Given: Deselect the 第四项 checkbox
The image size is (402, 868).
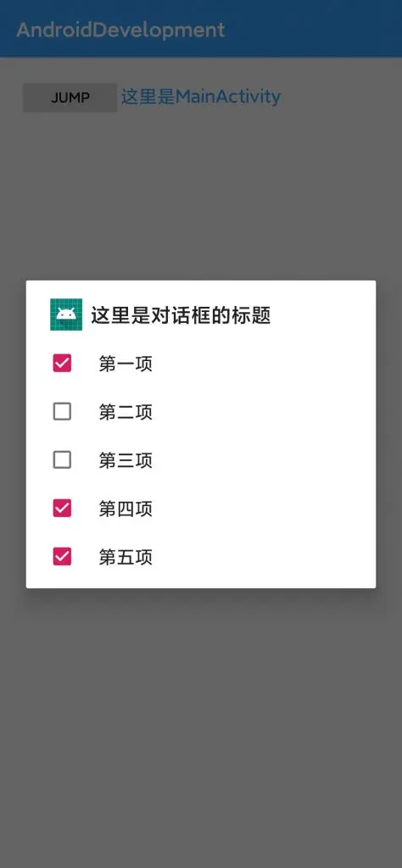Looking at the screenshot, I should [x=62, y=509].
